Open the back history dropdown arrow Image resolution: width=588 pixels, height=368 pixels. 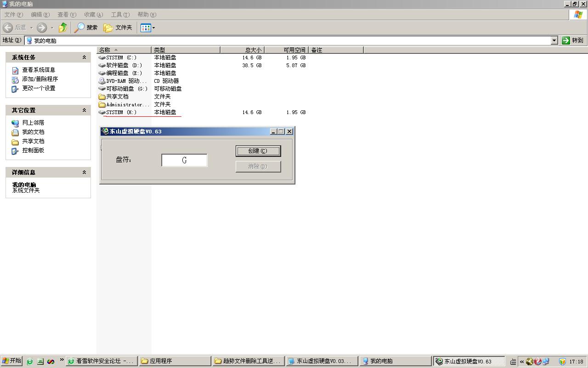tap(31, 28)
